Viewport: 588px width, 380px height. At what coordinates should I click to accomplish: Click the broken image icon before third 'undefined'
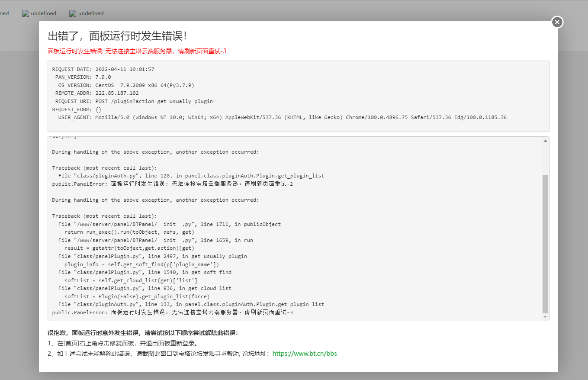(x=73, y=13)
